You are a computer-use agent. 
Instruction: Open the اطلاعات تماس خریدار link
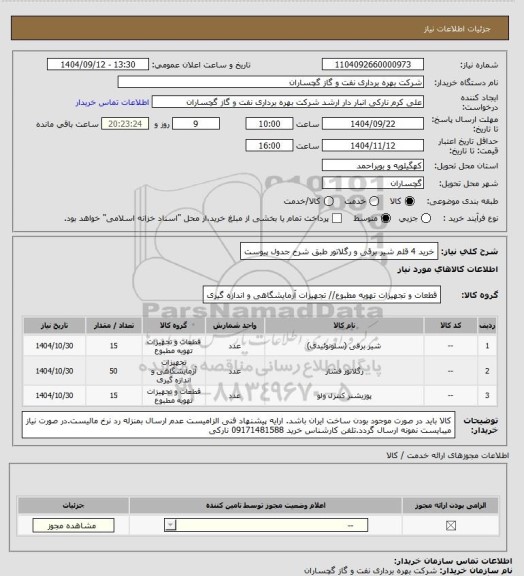(x=112, y=102)
